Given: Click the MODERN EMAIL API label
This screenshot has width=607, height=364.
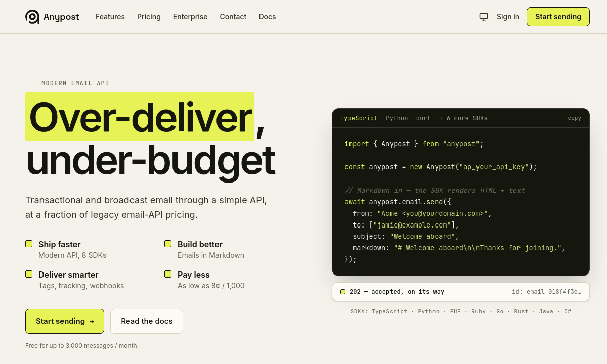Looking at the screenshot, I should [x=75, y=83].
